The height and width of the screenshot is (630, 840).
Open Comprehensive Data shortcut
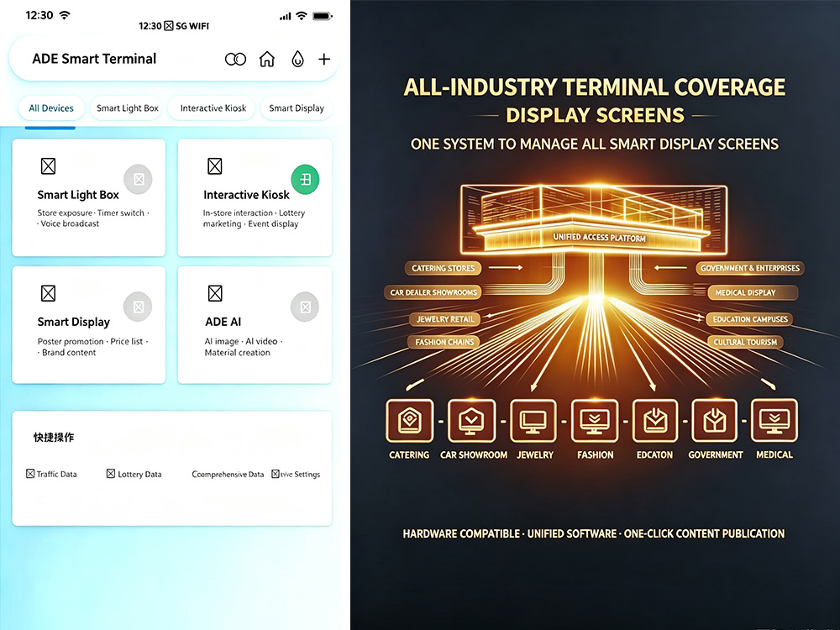[x=228, y=474]
